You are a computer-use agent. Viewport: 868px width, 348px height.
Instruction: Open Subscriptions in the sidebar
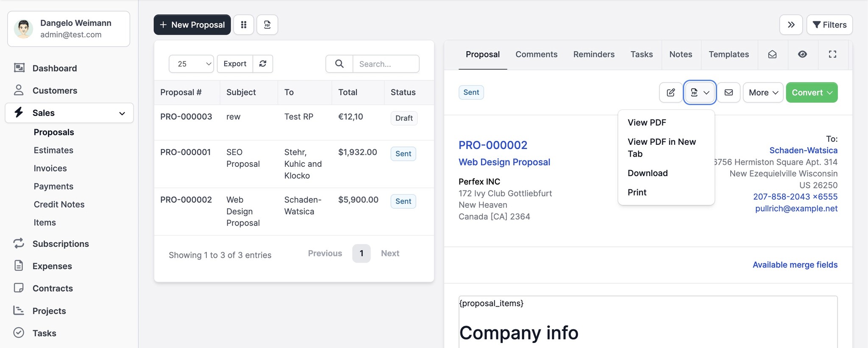pyautogui.click(x=61, y=244)
